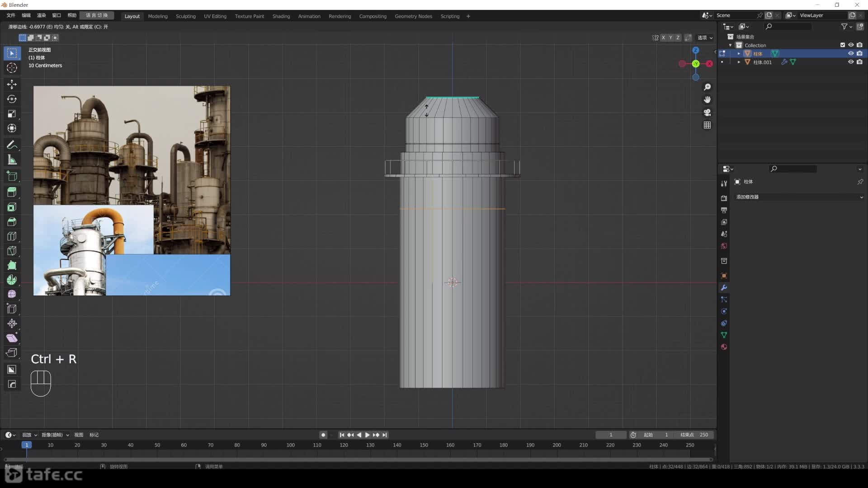The width and height of the screenshot is (868, 488).
Task: Play the animation forward
Action: pos(367,435)
